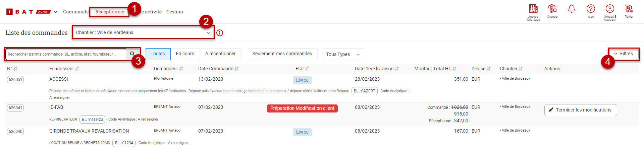644x152 pixels.
Task: Open the Arnaud B user profile icon
Action: 610,9
